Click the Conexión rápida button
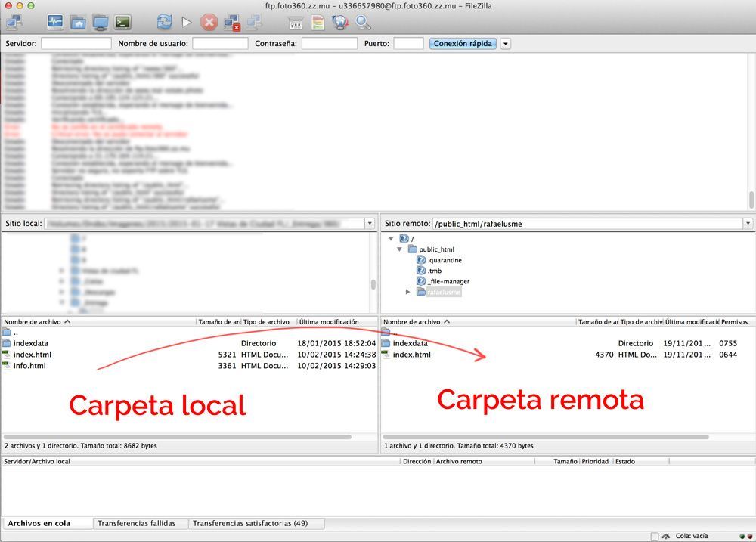The image size is (756, 542). tap(463, 43)
